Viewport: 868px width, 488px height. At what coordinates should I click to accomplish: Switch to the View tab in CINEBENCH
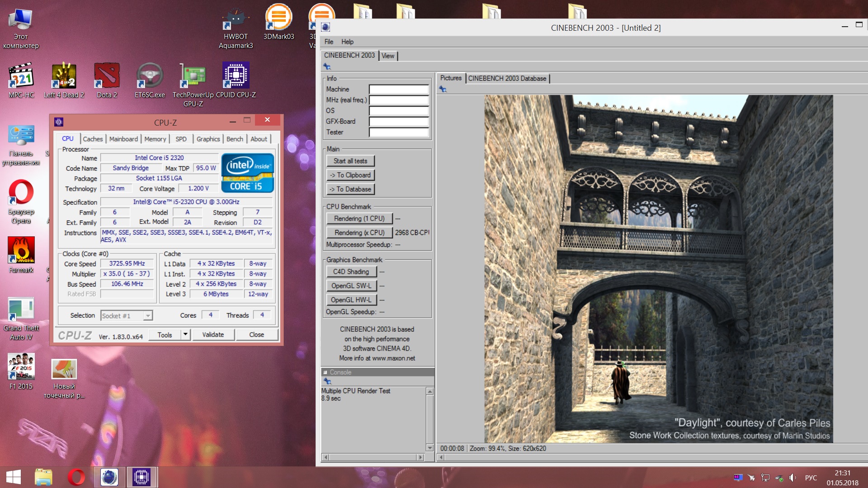click(x=388, y=56)
